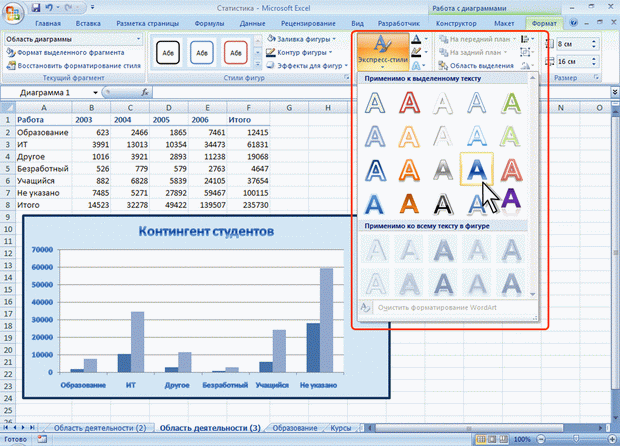Expand the formula bar with double chevron
The image size is (620, 446).
pos(615,93)
